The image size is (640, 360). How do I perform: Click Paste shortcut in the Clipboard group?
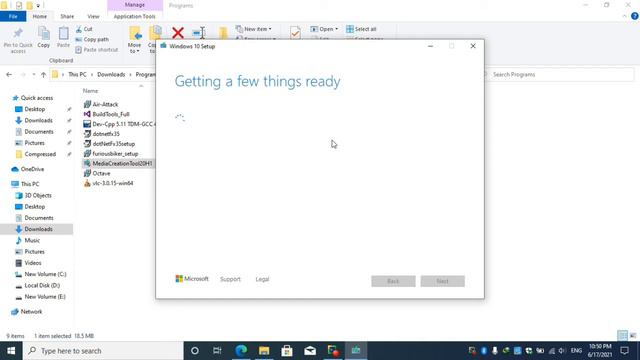(x=97, y=50)
